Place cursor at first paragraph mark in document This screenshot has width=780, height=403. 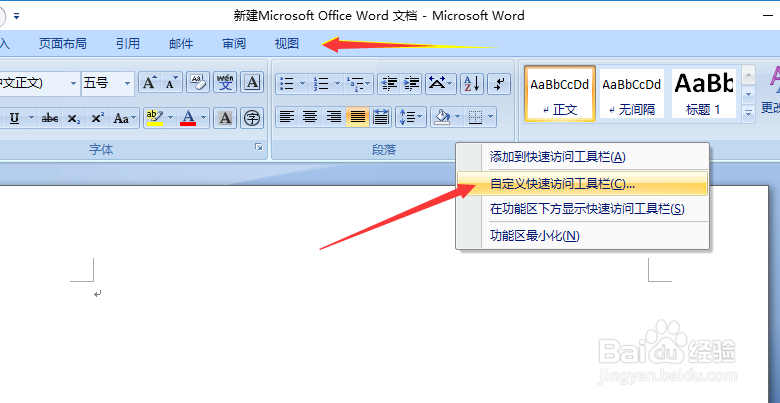click(98, 294)
